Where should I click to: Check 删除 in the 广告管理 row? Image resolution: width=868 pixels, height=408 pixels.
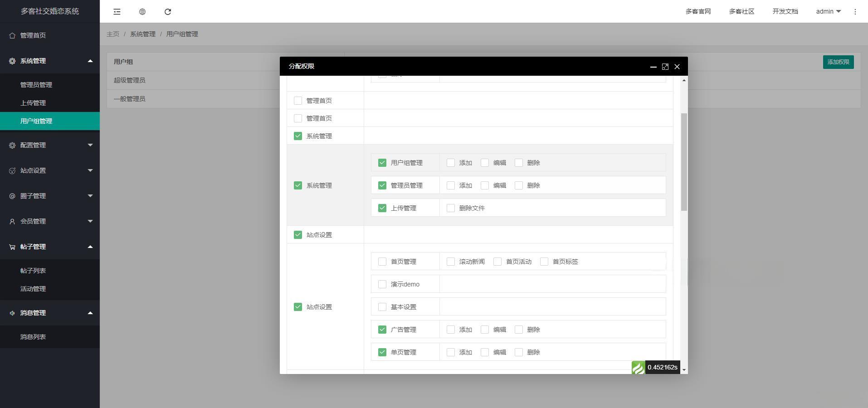(519, 330)
